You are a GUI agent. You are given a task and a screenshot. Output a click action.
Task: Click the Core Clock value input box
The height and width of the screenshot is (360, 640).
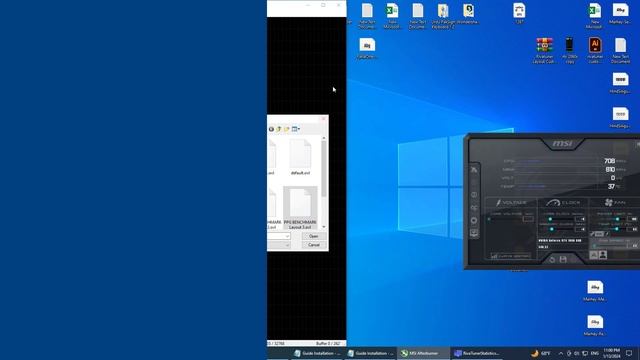(x=580, y=219)
